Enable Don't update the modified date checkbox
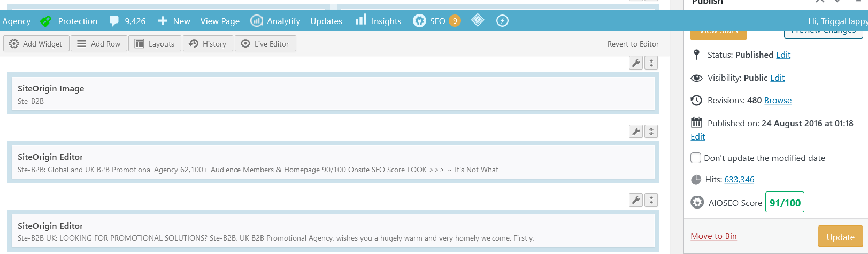Screen dimensions: 868x254 pyautogui.click(x=696, y=158)
